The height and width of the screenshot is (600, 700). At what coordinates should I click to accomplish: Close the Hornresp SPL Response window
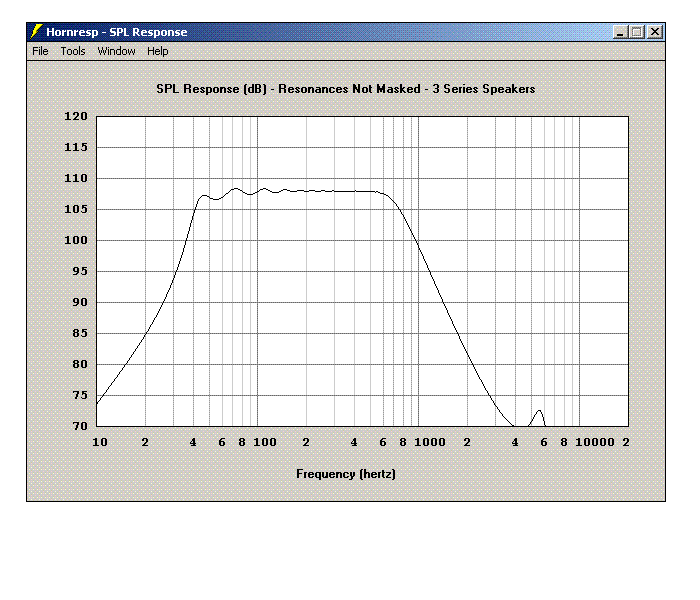pyautogui.click(x=655, y=32)
